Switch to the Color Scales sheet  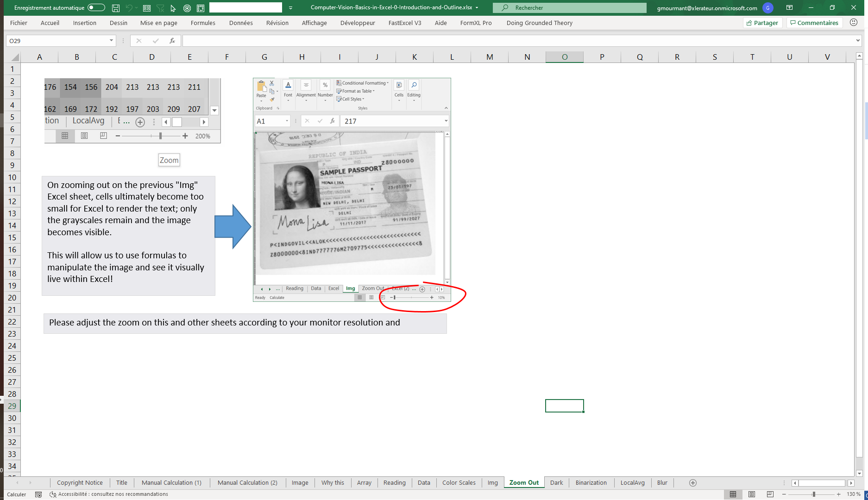pos(459,482)
